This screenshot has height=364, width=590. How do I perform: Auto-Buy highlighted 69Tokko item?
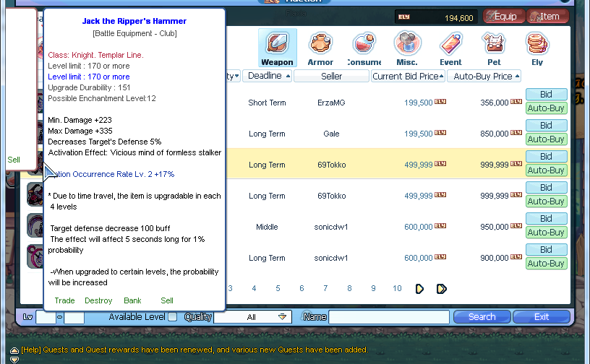click(x=546, y=170)
